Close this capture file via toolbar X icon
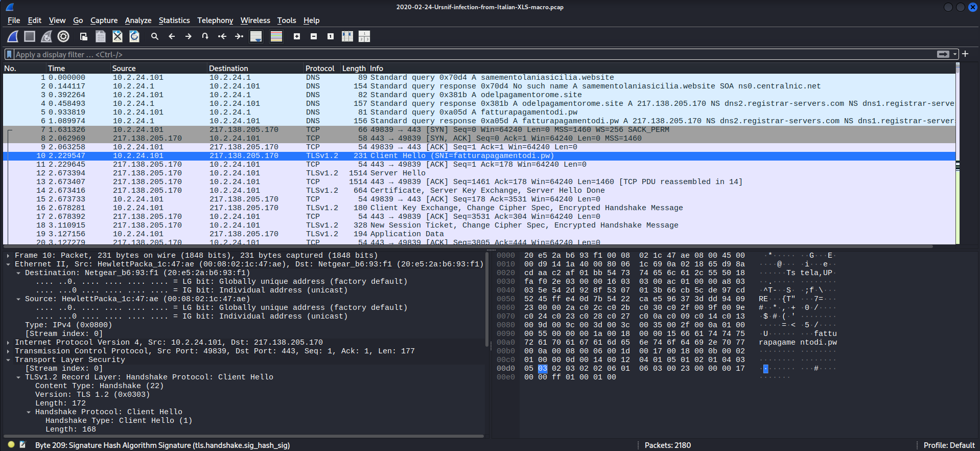 coord(118,36)
